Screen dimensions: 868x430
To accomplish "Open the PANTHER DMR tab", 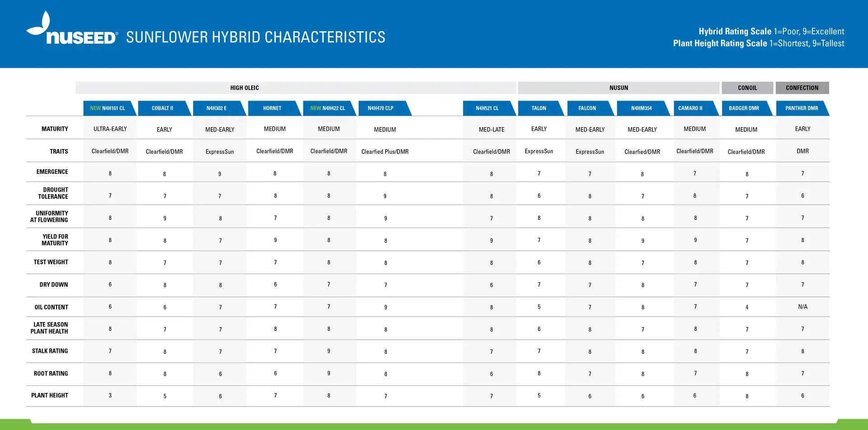I will tap(802, 108).
